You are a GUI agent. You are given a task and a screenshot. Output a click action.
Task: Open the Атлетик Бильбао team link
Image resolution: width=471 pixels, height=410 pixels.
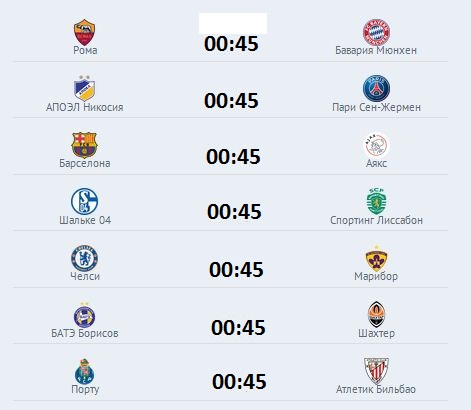pos(376,389)
